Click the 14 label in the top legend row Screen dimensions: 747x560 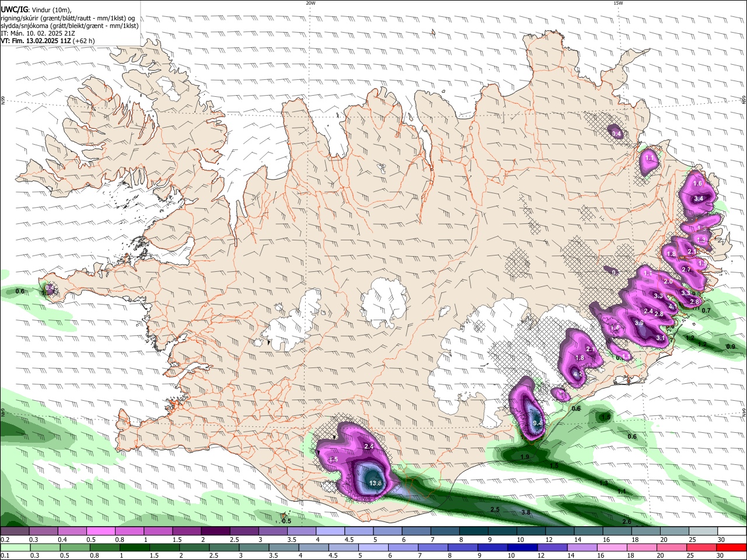click(577, 540)
